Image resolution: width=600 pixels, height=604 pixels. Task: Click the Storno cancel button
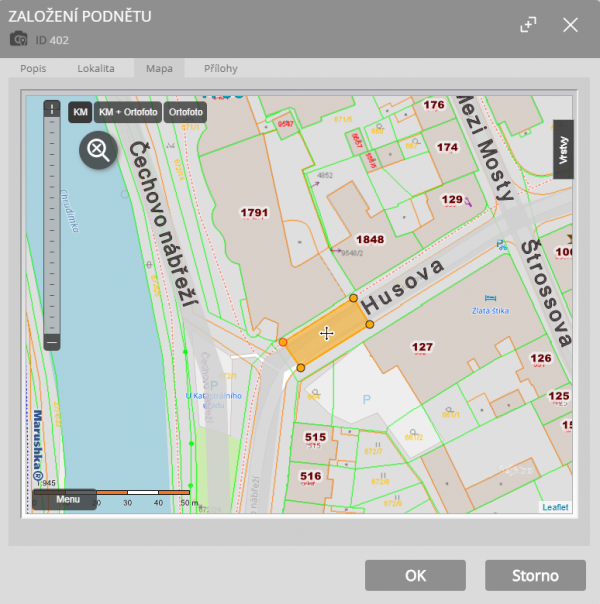(535, 575)
